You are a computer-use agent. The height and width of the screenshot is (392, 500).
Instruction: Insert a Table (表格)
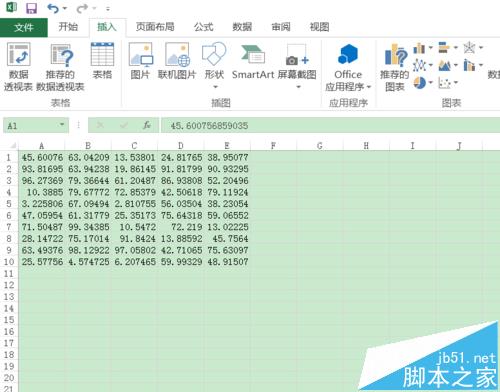(x=102, y=61)
